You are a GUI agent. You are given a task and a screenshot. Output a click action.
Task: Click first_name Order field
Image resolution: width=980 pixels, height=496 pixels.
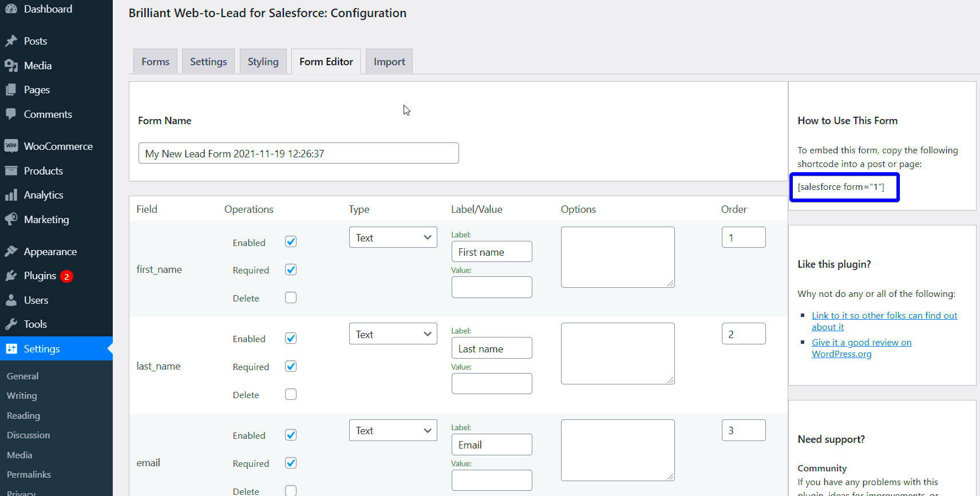tap(744, 237)
